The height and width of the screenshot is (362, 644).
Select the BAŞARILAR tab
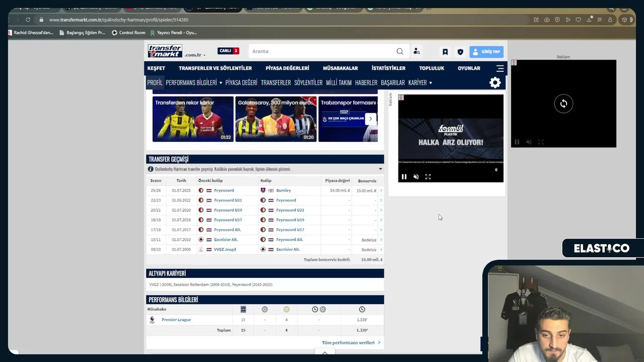click(x=392, y=82)
